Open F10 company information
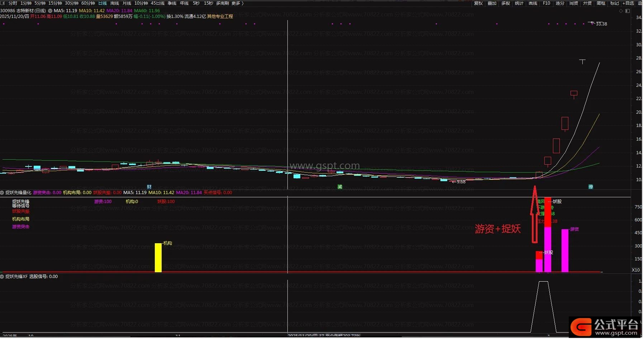The width and height of the screenshot is (644, 339). click(x=547, y=3)
